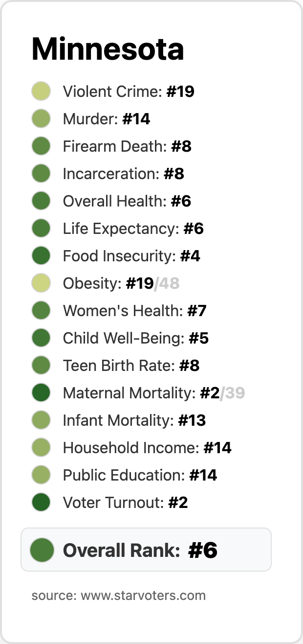Select the Life Expectancy #6 entry
The width and height of the screenshot is (303, 644).
(x=133, y=229)
